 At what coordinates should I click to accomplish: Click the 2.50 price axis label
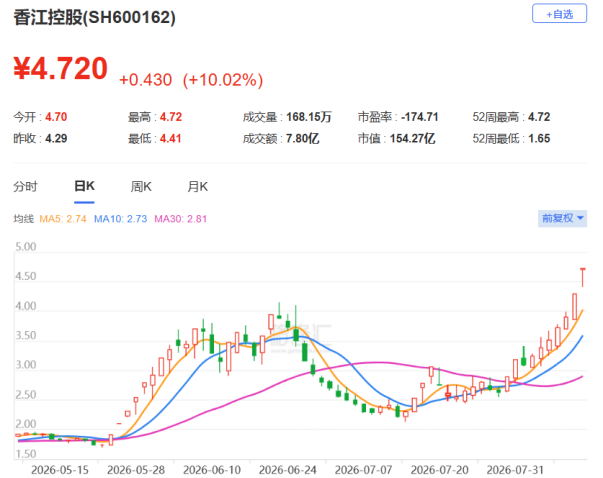pyautogui.click(x=25, y=395)
